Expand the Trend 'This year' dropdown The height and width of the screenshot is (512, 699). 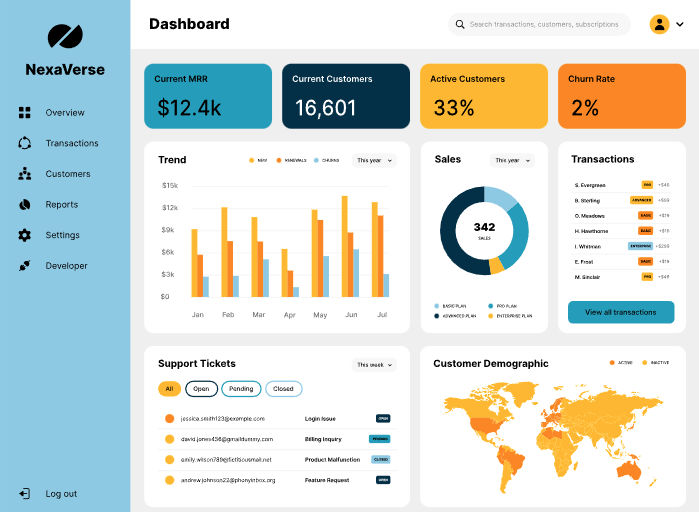tap(374, 160)
